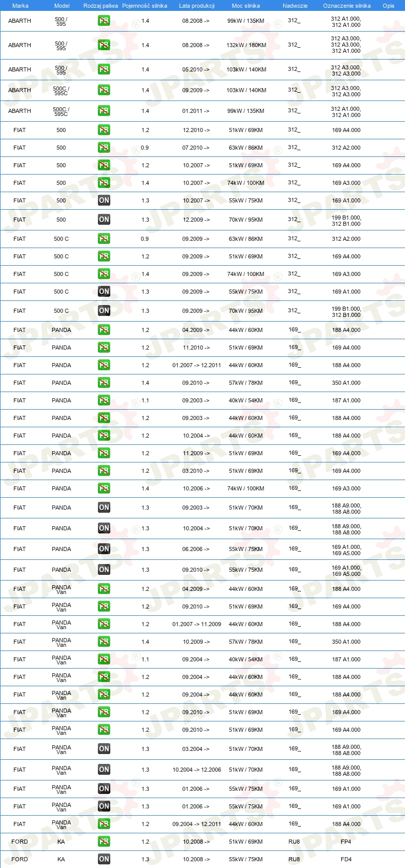Click the Lata produkcji column header
The image size is (405, 868).
[x=197, y=6]
